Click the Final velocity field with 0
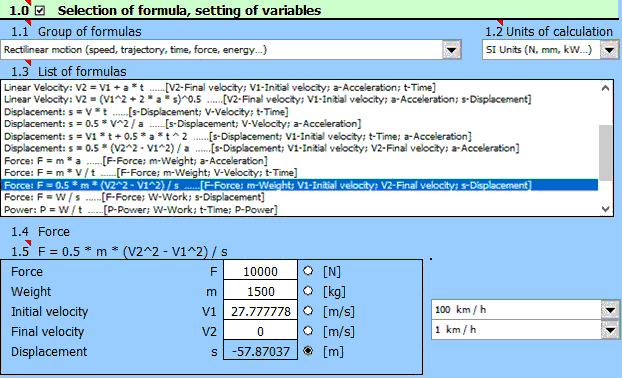622x378 pixels. pos(260,331)
